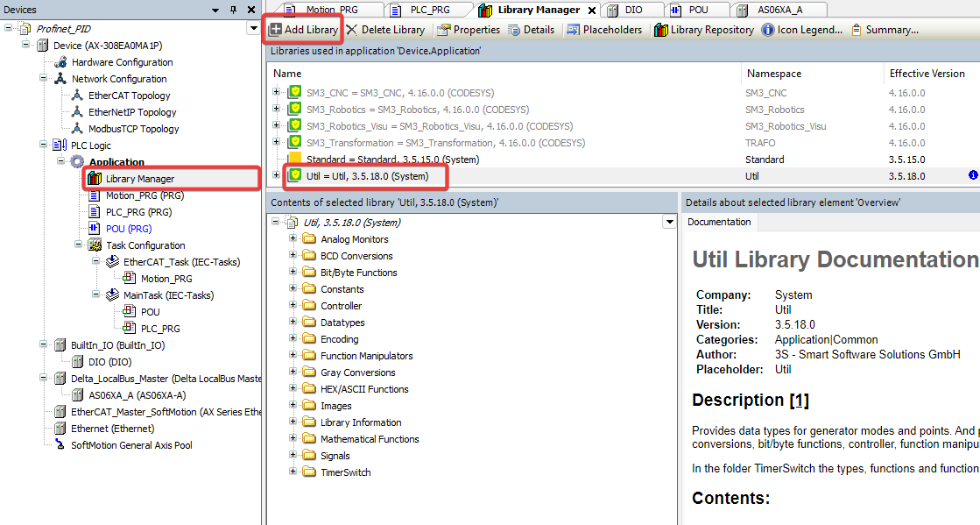Screen dimensions: 980x525
Task: Select the Documentation tab
Action: [x=719, y=222]
